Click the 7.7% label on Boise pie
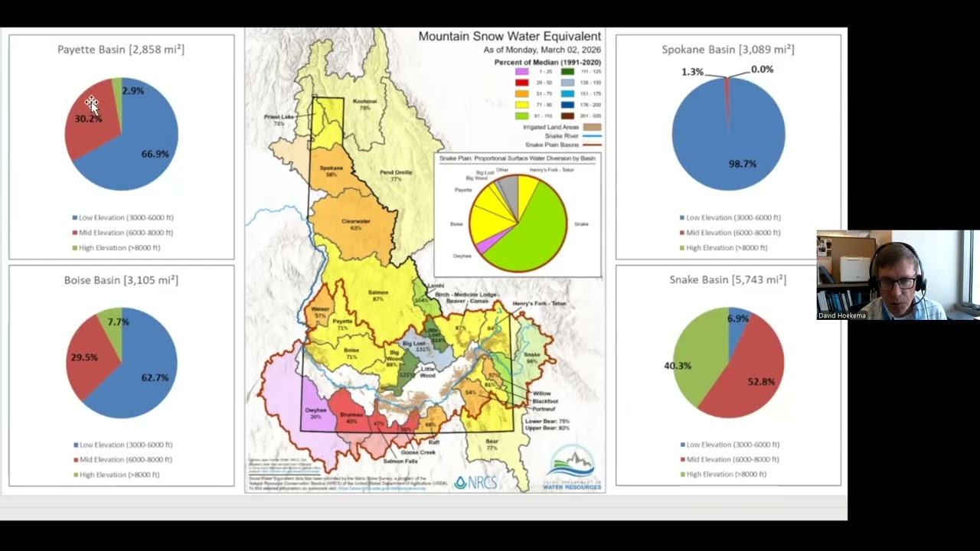This screenshot has height=551, width=980. pyautogui.click(x=118, y=321)
